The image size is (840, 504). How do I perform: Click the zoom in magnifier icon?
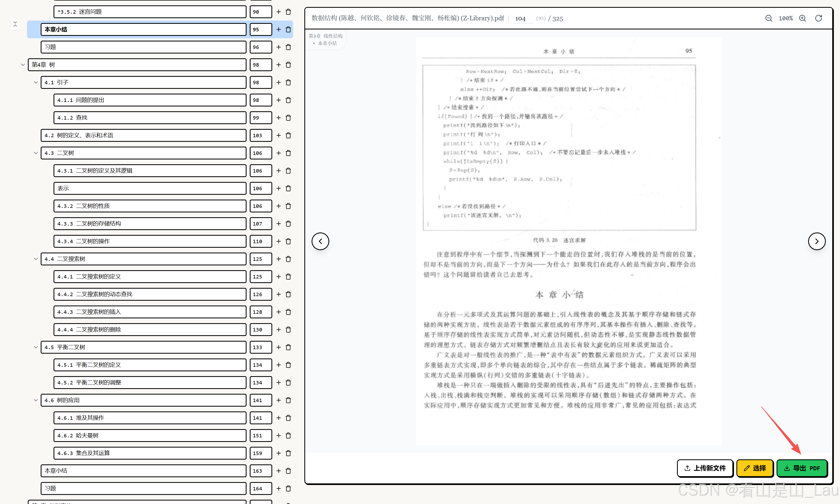(802, 18)
